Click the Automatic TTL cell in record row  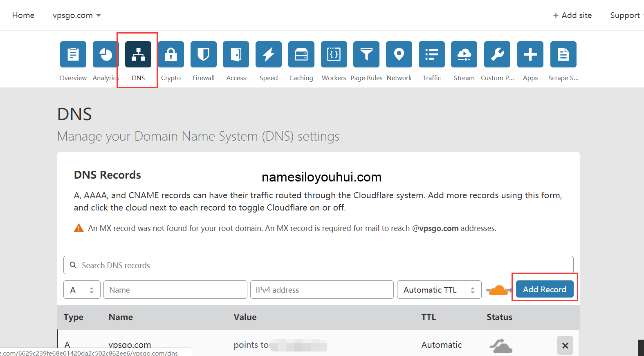(x=442, y=345)
